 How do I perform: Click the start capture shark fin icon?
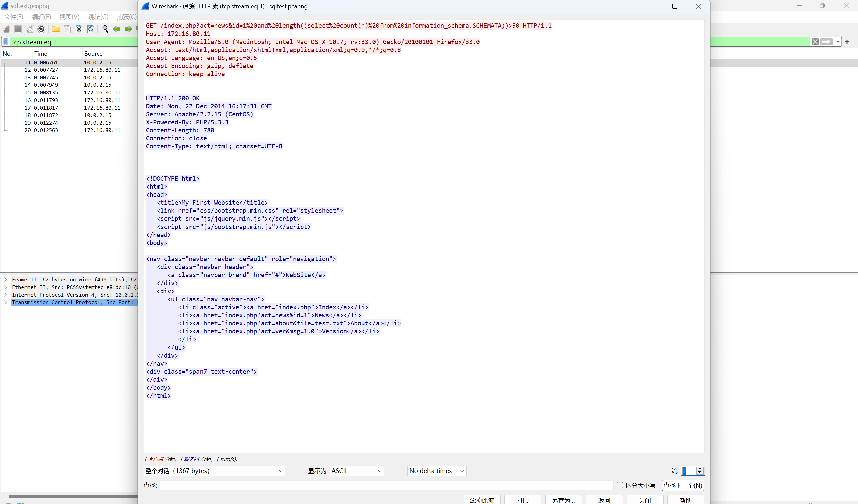(7, 29)
